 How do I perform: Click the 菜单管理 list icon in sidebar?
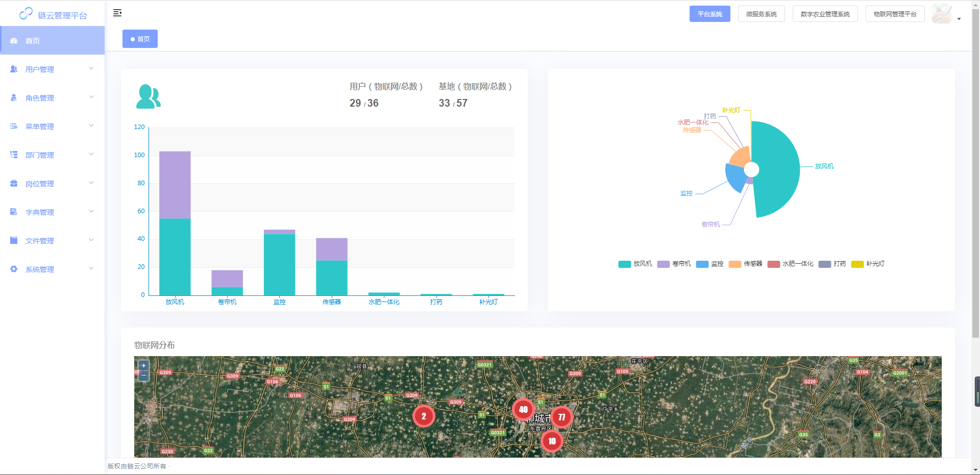14,126
